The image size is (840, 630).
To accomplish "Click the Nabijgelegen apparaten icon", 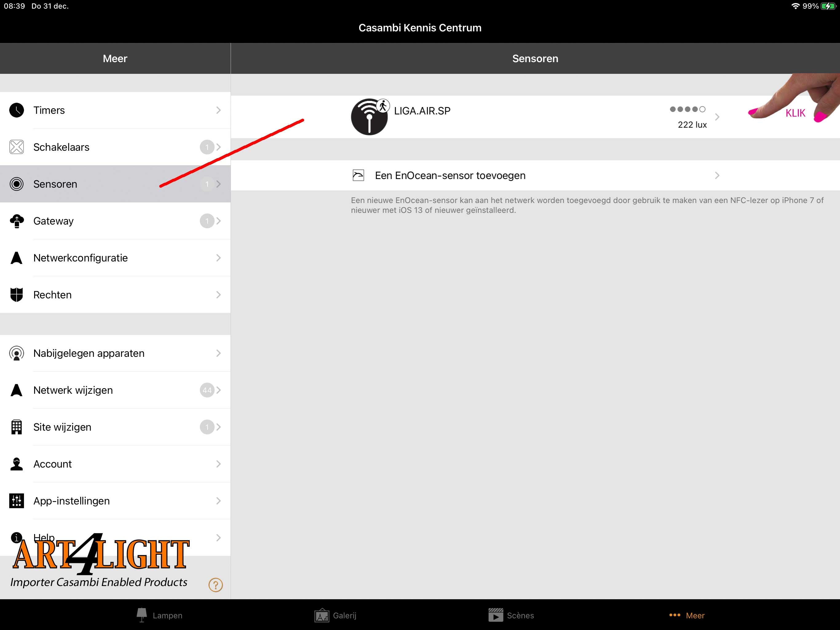I will [16, 353].
